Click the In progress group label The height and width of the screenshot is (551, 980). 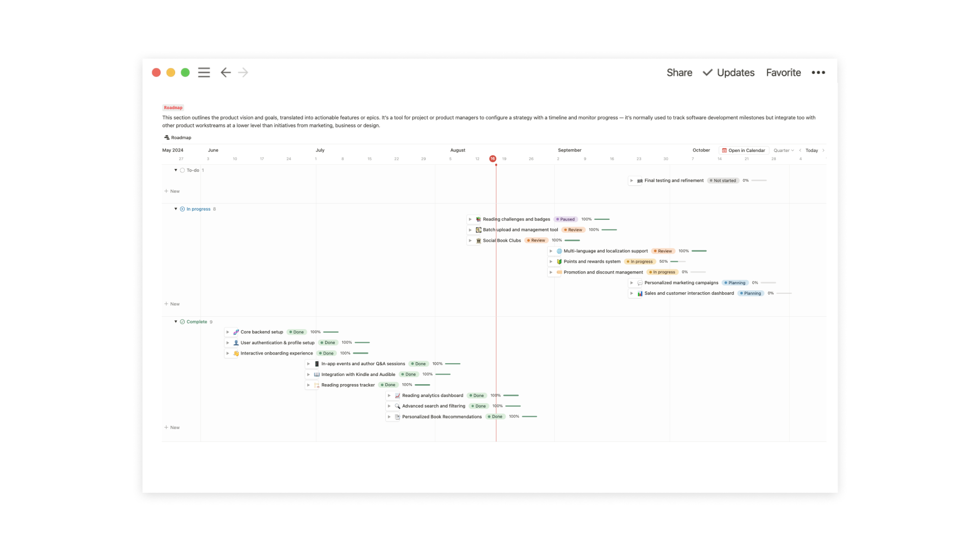198,209
